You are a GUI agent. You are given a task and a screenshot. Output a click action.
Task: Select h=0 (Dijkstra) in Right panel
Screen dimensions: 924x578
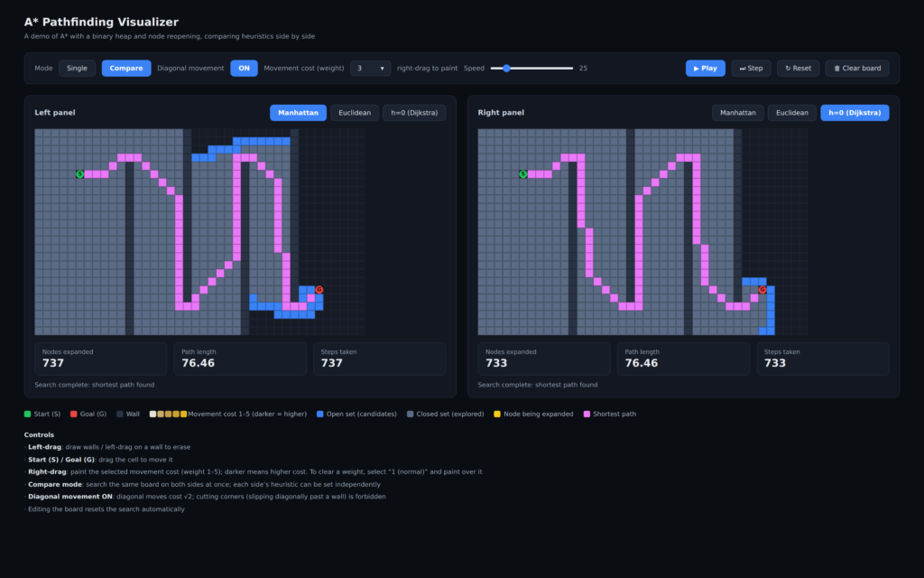(x=855, y=113)
